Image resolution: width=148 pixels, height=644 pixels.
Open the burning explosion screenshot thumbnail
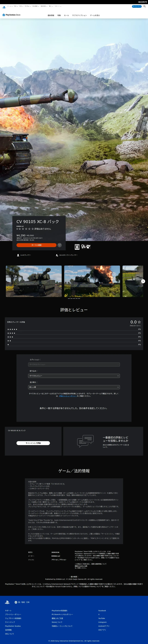(92, 281)
